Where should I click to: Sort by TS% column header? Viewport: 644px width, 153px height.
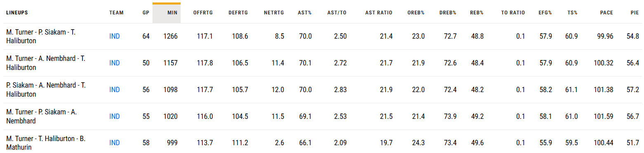pyautogui.click(x=572, y=13)
